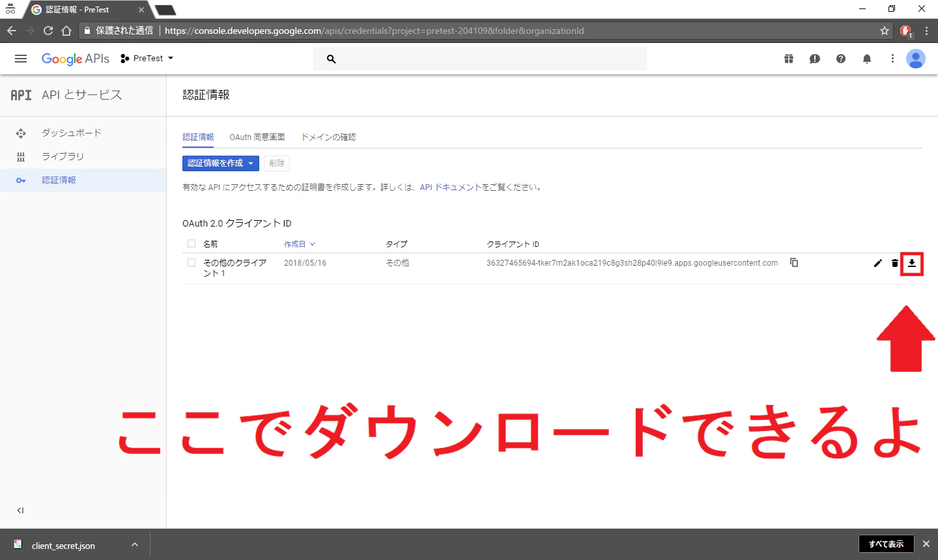Click inside the console search field
This screenshot has width=938, height=560.
click(x=480, y=59)
